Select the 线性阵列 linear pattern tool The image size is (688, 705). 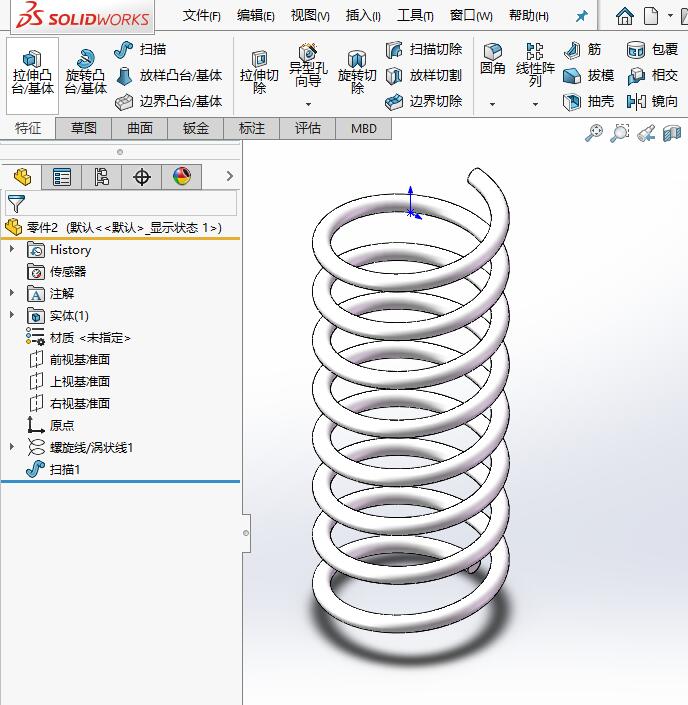tap(535, 66)
